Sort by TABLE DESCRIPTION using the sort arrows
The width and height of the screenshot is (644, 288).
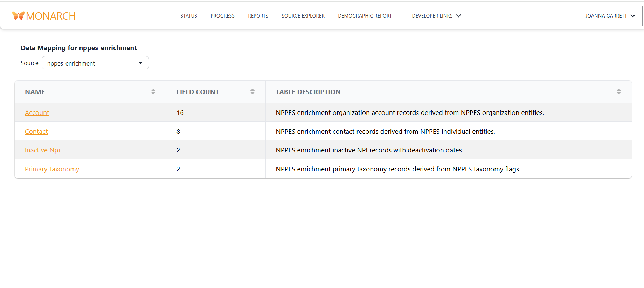[619, 92]
